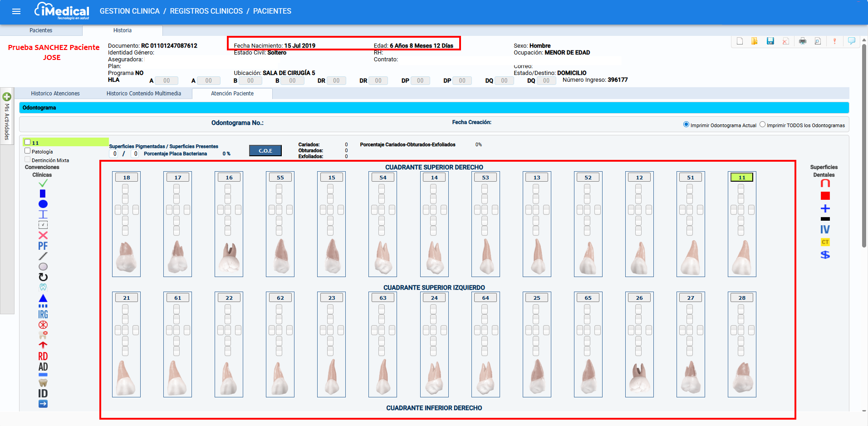The width and height of the screenshot is (868, 426).
Task: Select the blue IV dental surface icon
Action: coord(825,230)
